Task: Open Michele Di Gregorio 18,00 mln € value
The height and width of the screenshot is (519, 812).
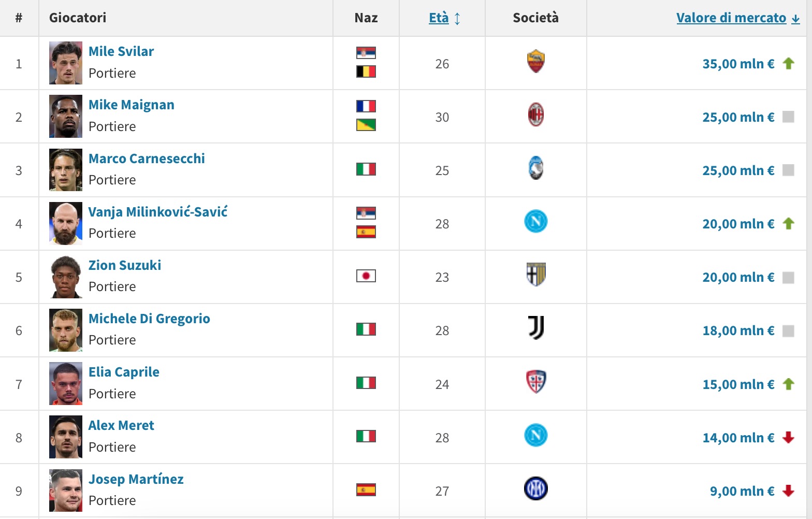Action: 738,330
